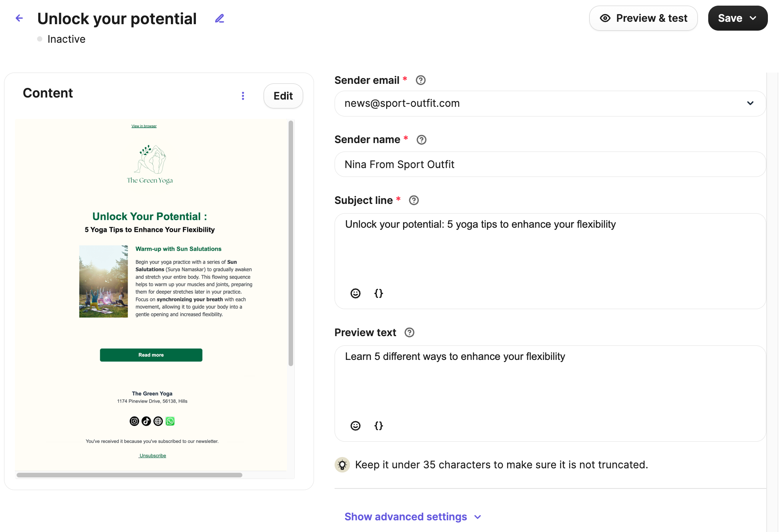This screenshot has height=532, width=782.
Task: Open the Save button dropdown arrow
Action: point(753,18)
